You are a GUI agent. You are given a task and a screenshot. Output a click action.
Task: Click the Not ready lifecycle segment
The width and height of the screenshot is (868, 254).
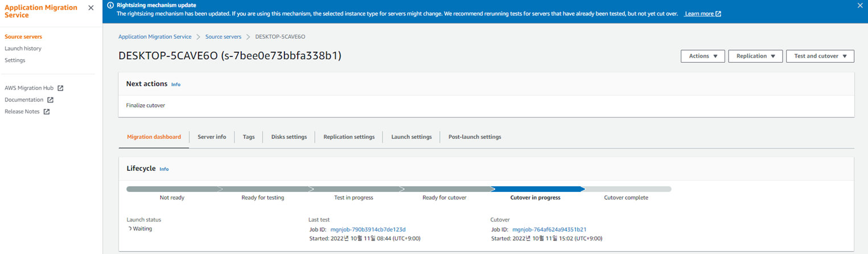(172, 190)
